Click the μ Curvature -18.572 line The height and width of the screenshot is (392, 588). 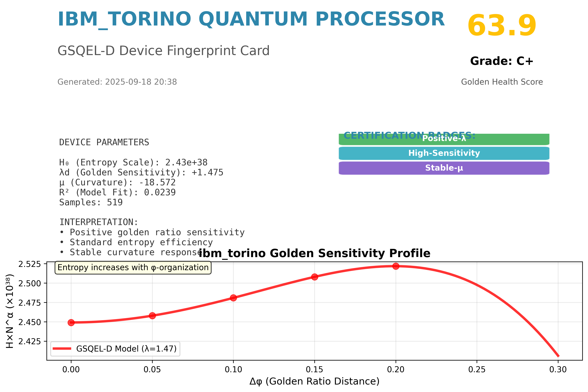117,183
